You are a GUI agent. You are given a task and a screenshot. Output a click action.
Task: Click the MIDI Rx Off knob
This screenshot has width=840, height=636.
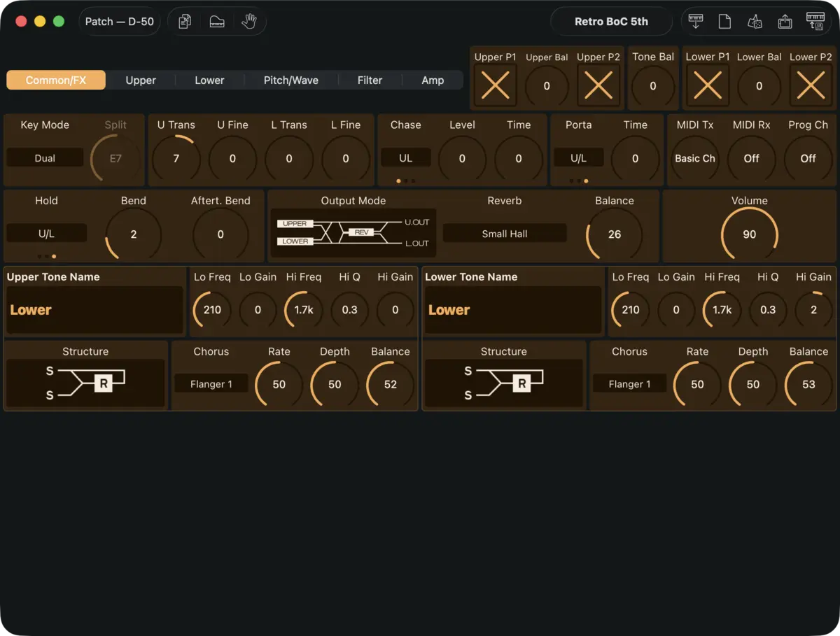pyautogui.click(x=752, y=159)
